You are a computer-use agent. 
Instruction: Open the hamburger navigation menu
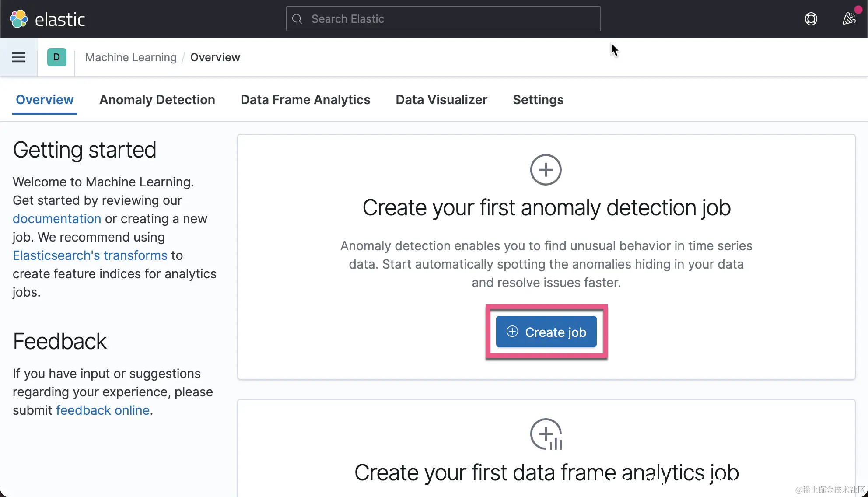click(18, 57)
